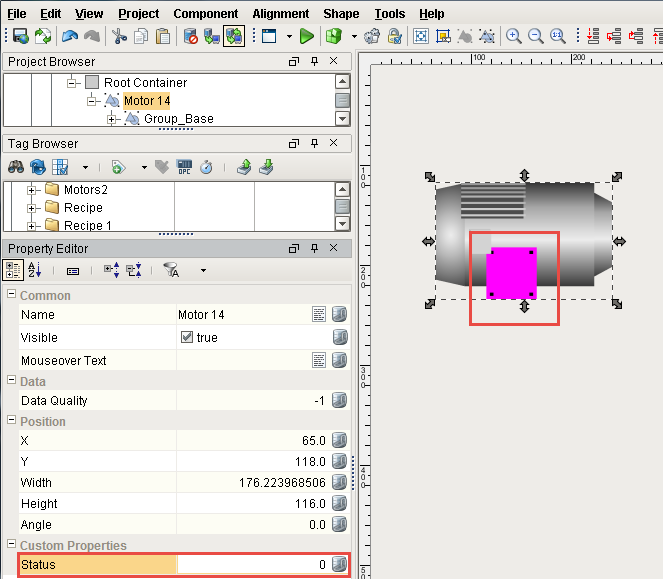Click the alphabetical sort icon in Property Editor
This screenshot has width=663, height=579.
pyautogui.click(x=35, y=270)
